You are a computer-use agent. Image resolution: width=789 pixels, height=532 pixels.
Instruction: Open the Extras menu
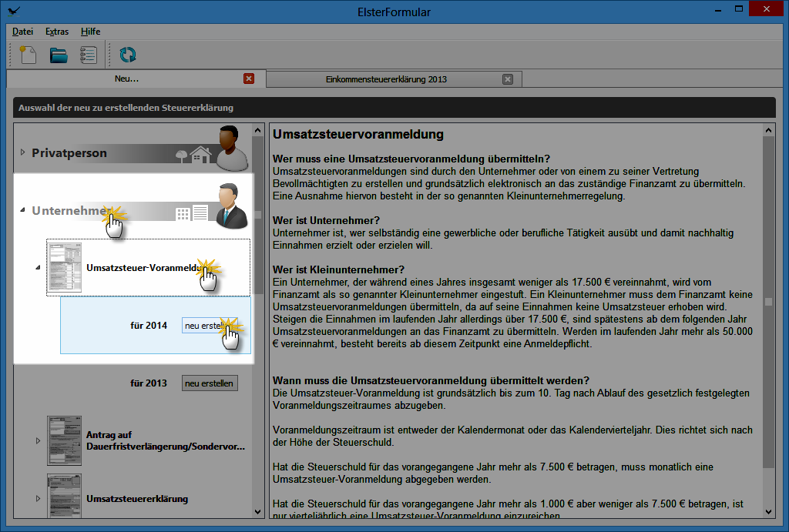pyautogui.click(x=57, y=31)
